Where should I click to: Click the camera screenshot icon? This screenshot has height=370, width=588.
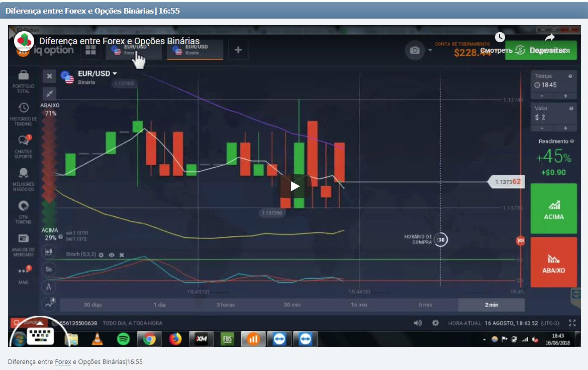[415, 50]
